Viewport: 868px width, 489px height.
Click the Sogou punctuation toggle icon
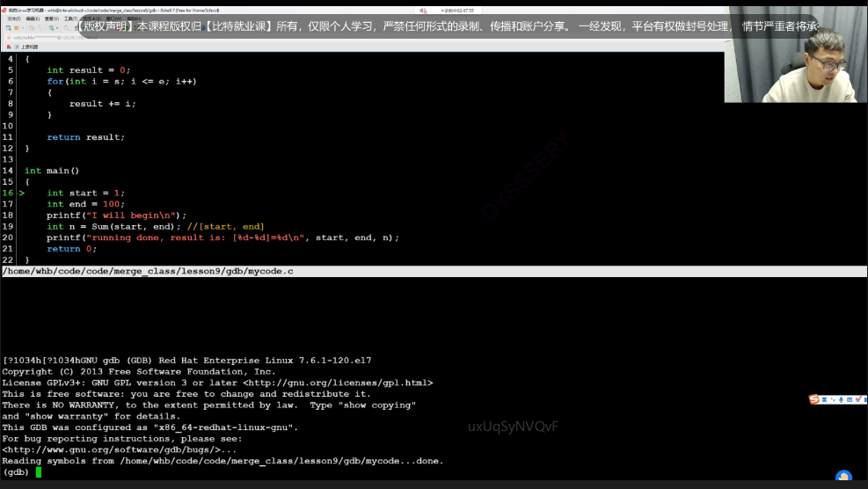point(832,399)
